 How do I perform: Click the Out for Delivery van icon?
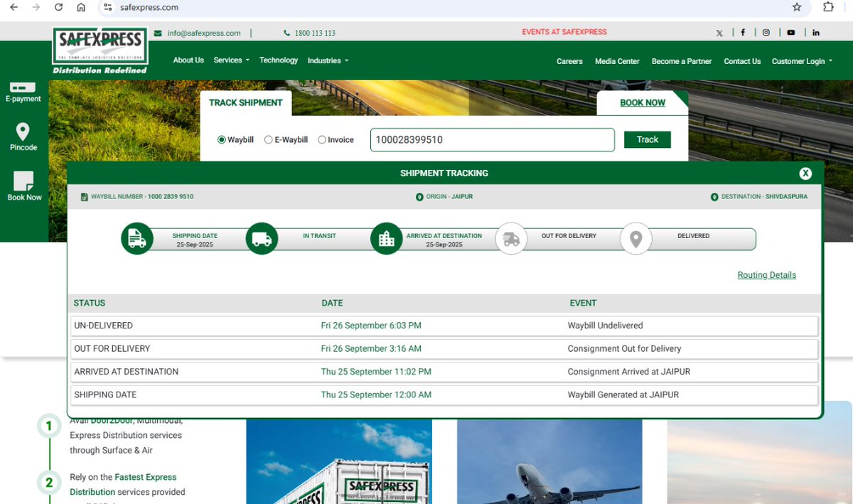click(x=511, y=239)
